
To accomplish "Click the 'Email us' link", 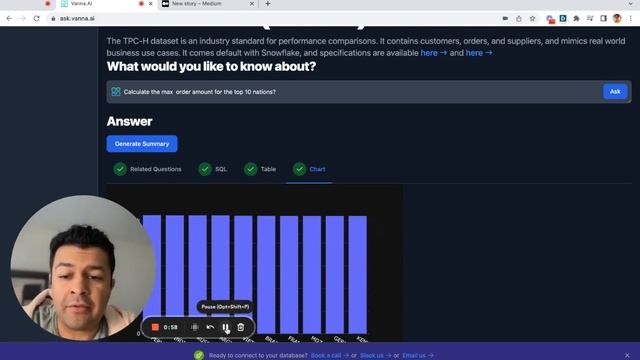I will click(x=418, y=356).
